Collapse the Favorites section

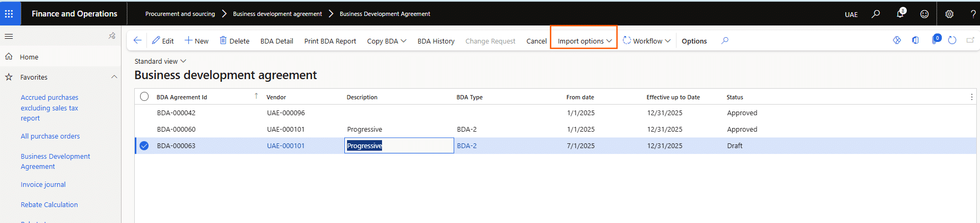(x=114, y=77)
